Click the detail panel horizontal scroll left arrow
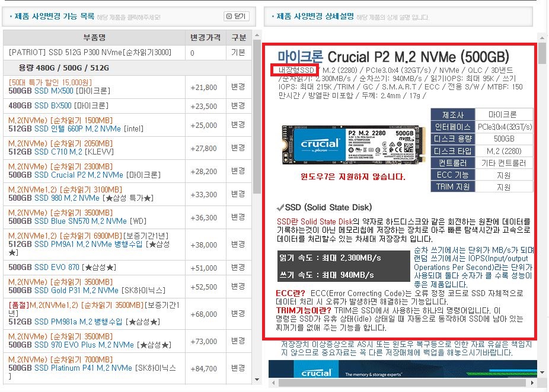 (x=273, y=383)
